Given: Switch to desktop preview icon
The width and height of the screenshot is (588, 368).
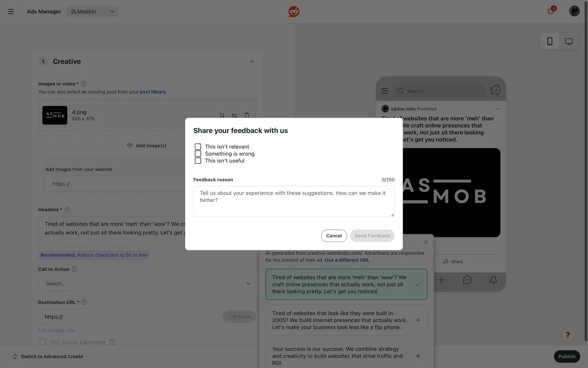Looking at the screenshot, I should point(569,41).
